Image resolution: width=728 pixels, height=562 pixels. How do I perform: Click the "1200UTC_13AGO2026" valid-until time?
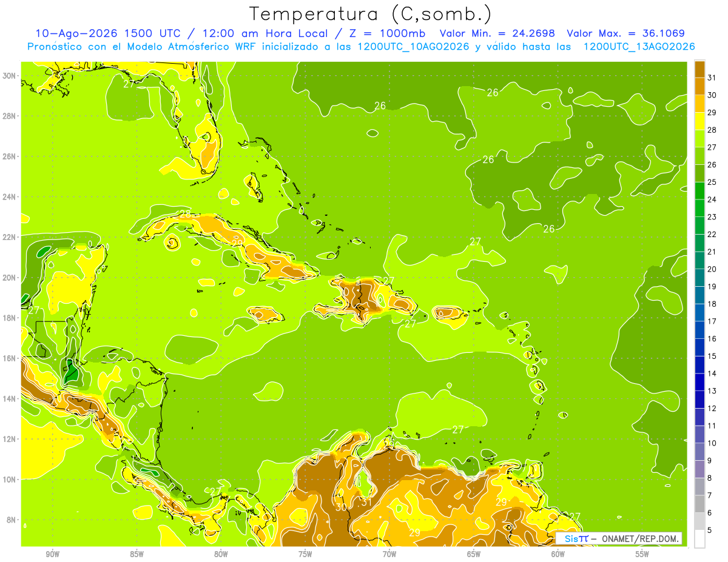click(x=639, y=47)
